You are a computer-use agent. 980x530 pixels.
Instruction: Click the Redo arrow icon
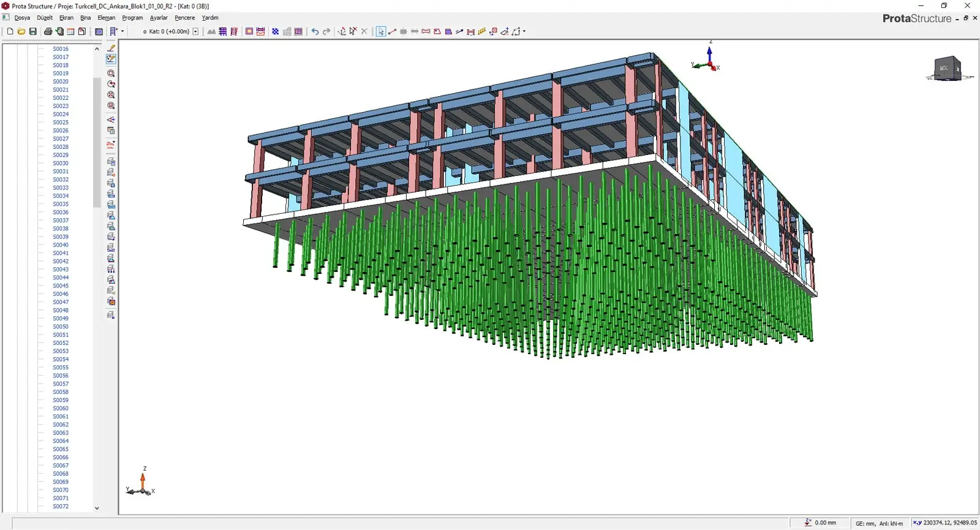click(326, 31)
